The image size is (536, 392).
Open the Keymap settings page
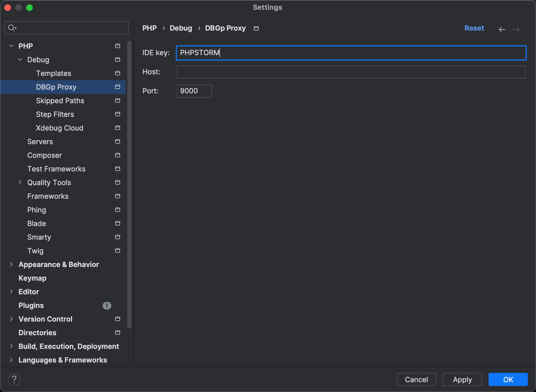point(32,278)
